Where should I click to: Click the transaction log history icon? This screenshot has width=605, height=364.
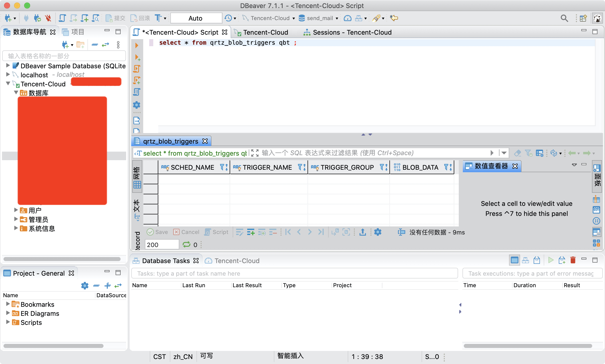[228, 18]
